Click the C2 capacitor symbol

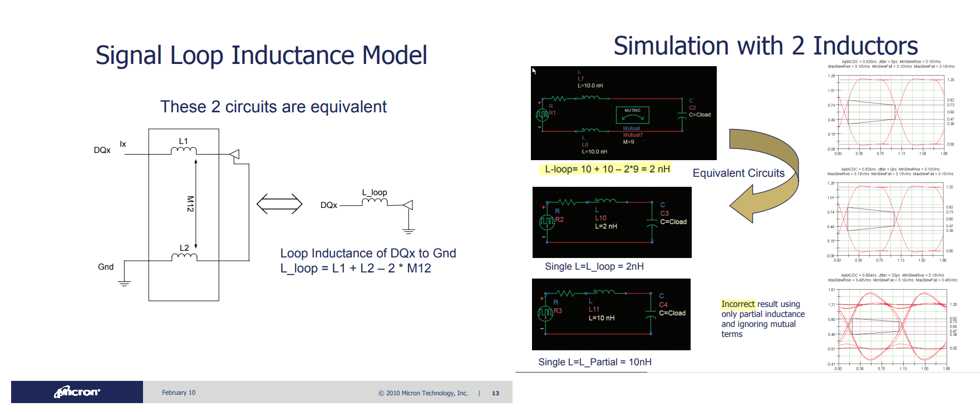[682, 115]
